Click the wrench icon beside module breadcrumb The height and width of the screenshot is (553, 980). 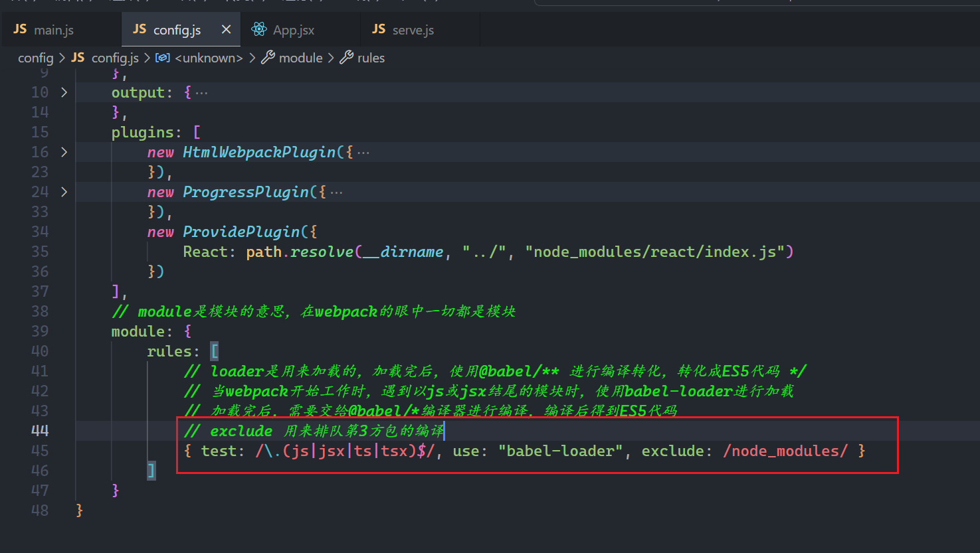point(268,58)
